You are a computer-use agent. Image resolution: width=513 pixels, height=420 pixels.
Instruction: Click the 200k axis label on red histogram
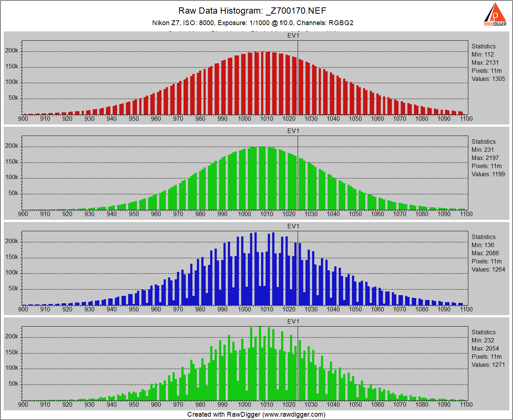(11, 51)
